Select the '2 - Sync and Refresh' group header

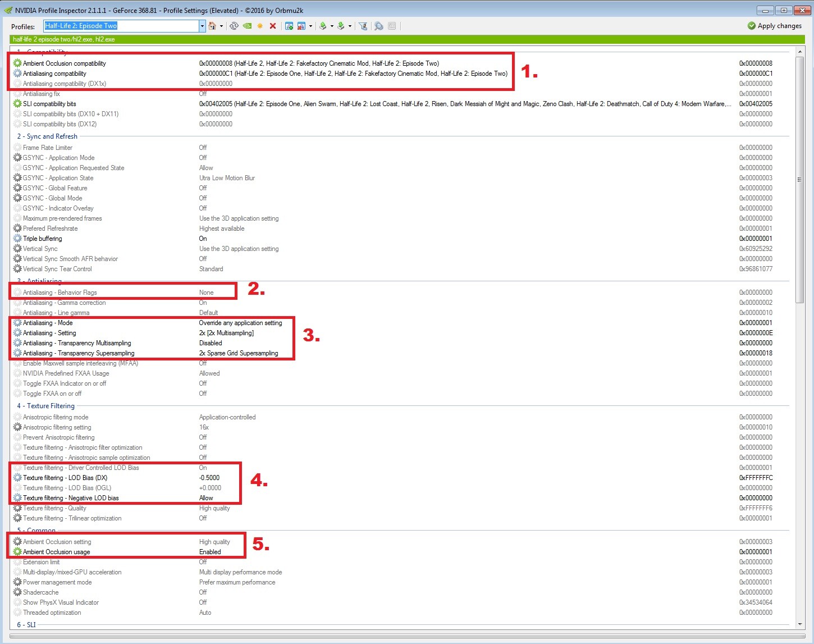(x=47, y=136)
